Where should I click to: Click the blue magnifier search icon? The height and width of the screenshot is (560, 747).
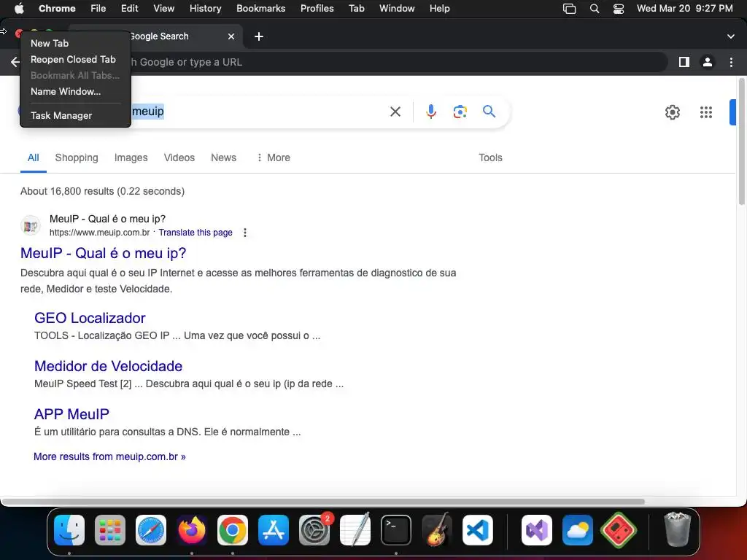[x=489, y=112]
